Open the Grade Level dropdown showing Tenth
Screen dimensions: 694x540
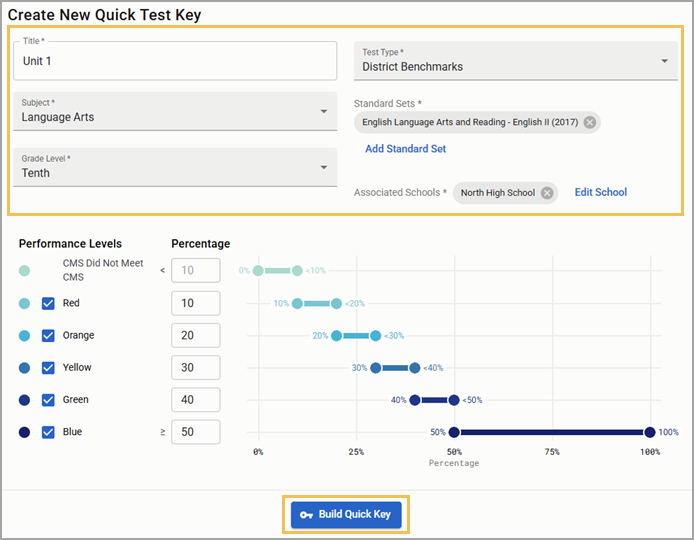175,167
